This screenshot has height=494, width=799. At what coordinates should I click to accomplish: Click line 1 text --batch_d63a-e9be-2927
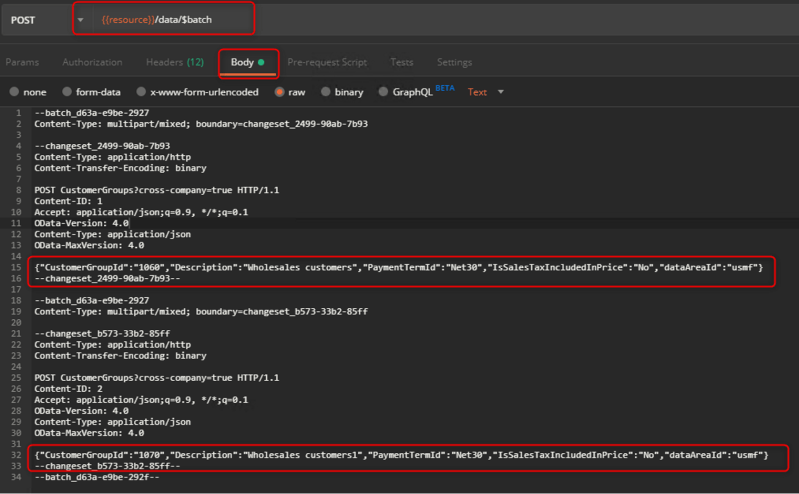pyautogui.click(x=92, y=113)
